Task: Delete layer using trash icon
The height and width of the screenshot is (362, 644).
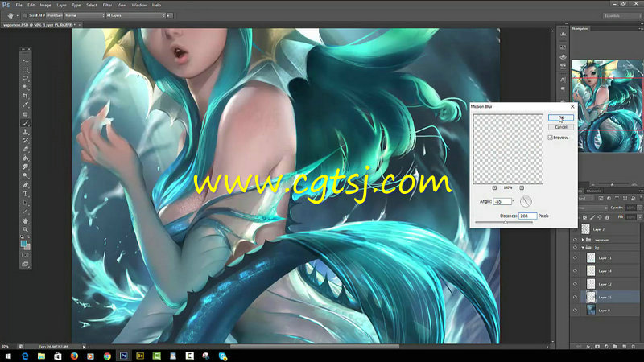Action: [x=633, y=347]
